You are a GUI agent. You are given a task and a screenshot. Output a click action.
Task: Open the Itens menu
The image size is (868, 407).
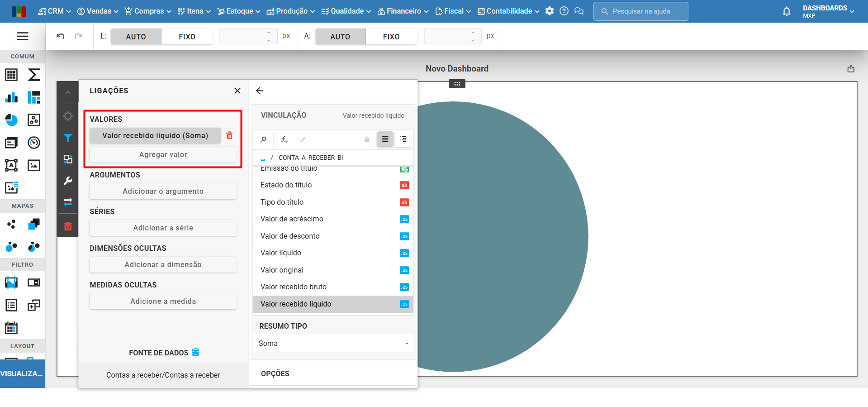(x=194, y=11)
